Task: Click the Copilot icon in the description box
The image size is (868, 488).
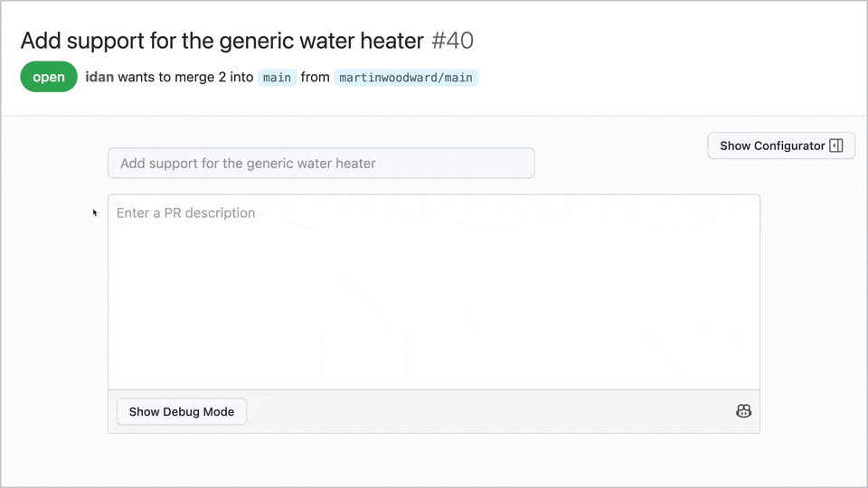Action: [744, 411]
